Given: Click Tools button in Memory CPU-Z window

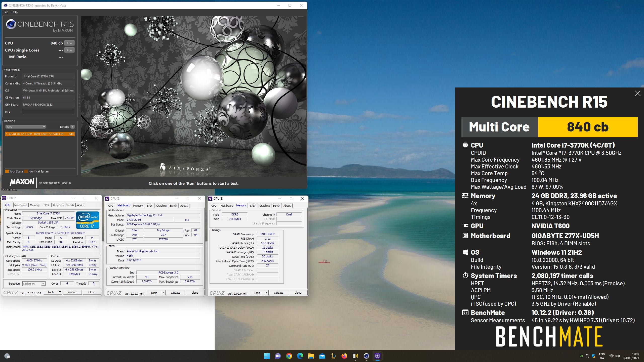Looking at the screenshot, I should [257, 293].
